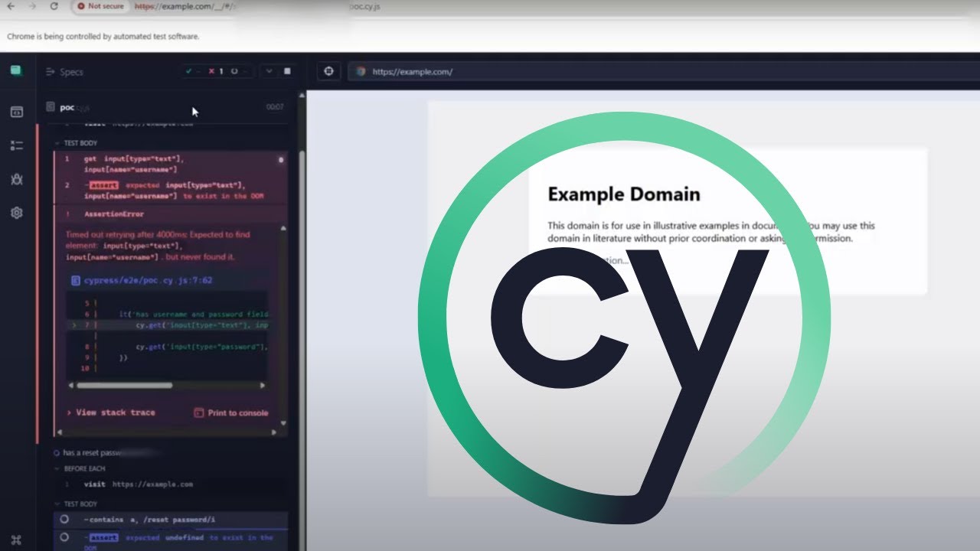Stop the running tests
This screenshot has width=980, height=551.
pos(288,71)
